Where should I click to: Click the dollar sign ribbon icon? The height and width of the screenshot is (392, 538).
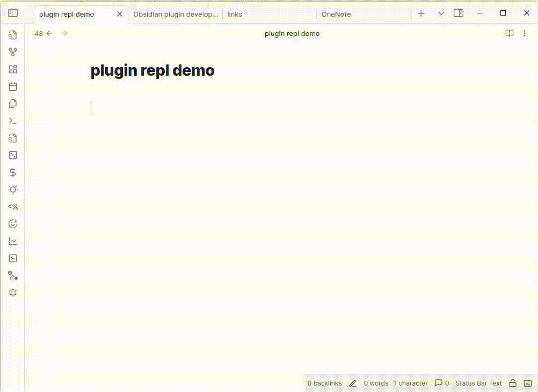point(13,172)
